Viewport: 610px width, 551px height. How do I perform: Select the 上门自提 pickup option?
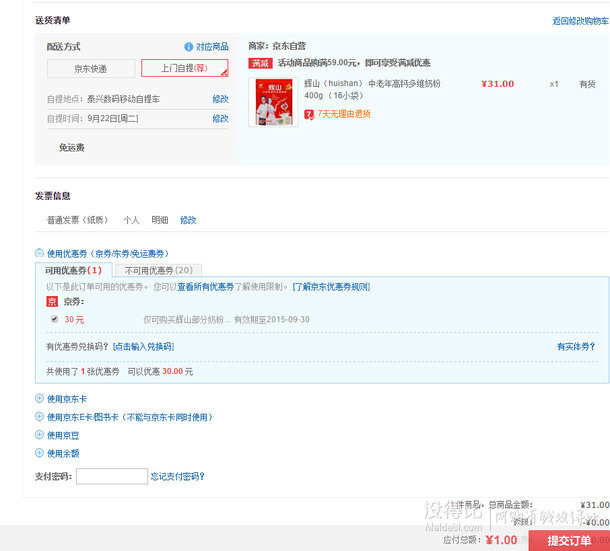(x=184, y=68)
